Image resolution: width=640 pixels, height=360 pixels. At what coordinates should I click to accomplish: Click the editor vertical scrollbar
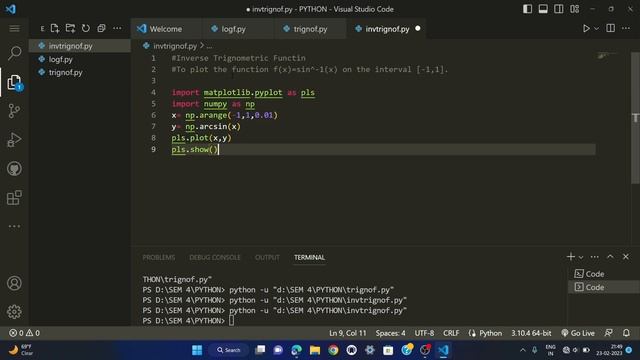[635, 118]
